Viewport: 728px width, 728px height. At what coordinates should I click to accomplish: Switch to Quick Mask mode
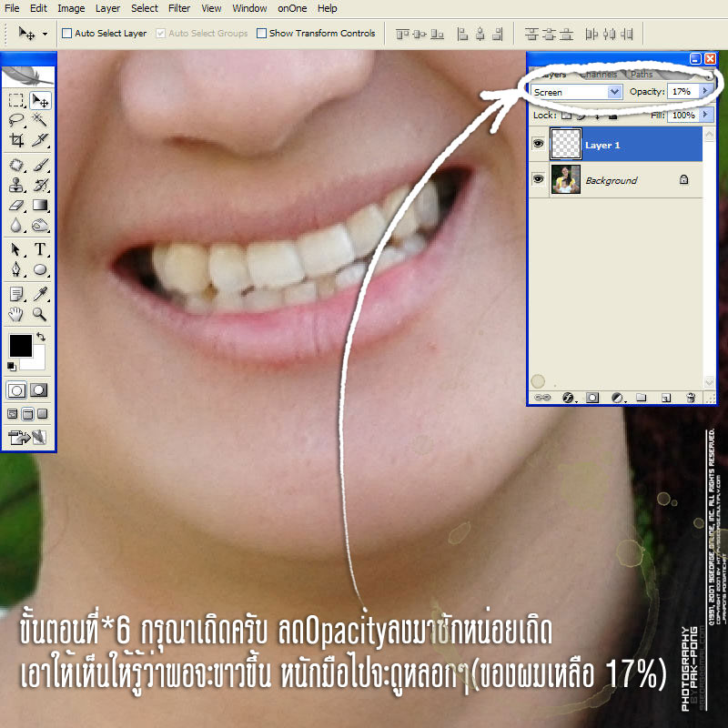coord(39,390)
